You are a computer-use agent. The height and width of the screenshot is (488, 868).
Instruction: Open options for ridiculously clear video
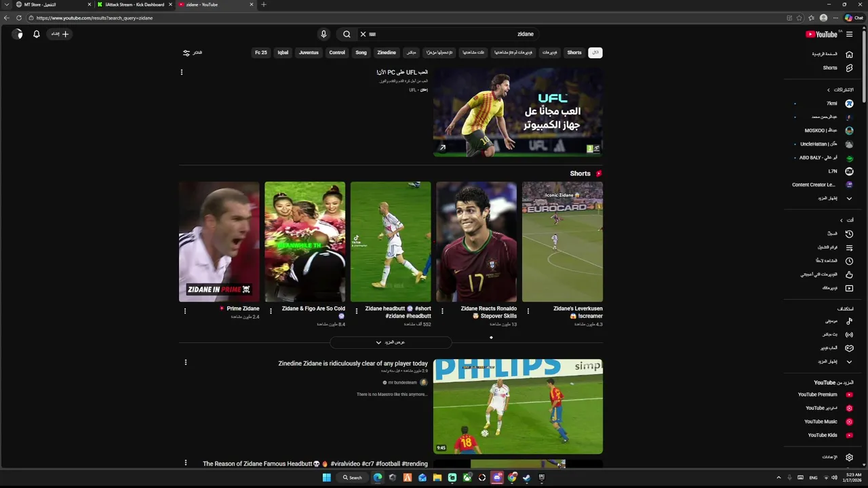click(x=186, y=363)
